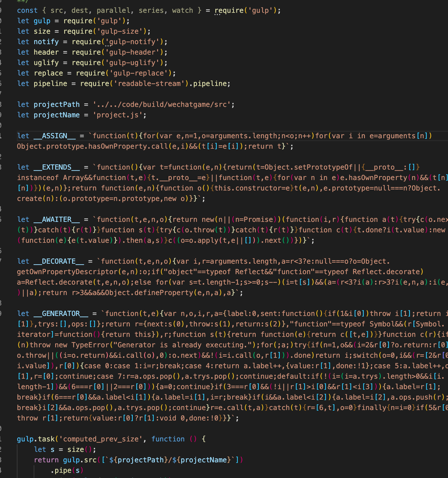Click the 'const' keyword on the first line
This screenshot has height=478, width=448.
27,10
